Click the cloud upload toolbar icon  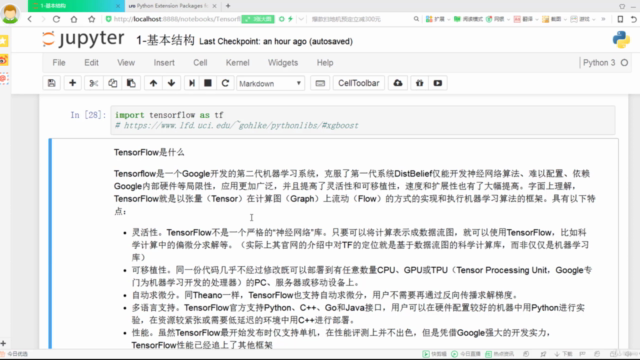(x=398, y=83)
